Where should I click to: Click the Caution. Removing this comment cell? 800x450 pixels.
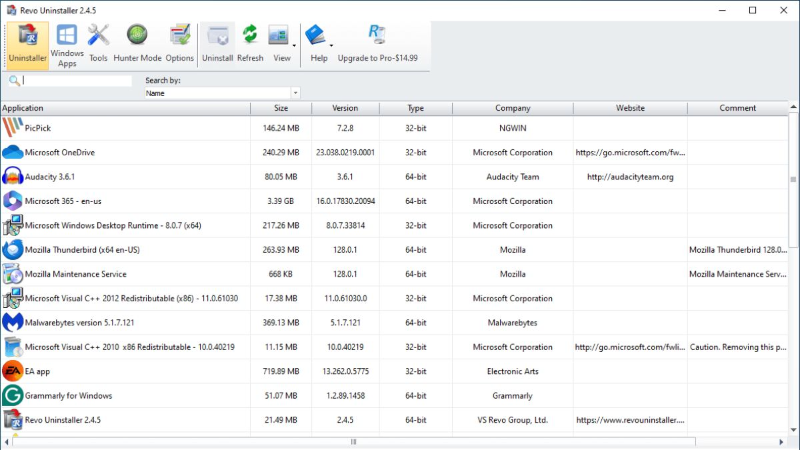(x=738, y=347)
